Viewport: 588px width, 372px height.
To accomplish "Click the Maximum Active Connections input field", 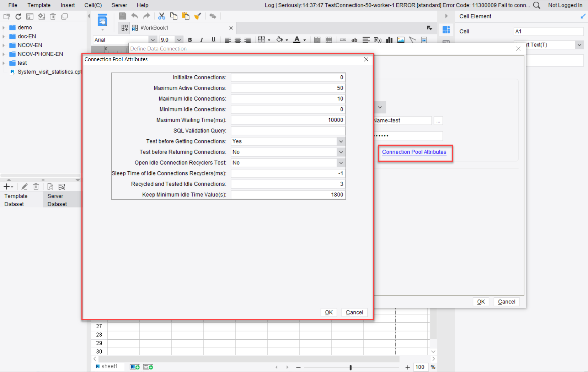I will click(287, 88).
